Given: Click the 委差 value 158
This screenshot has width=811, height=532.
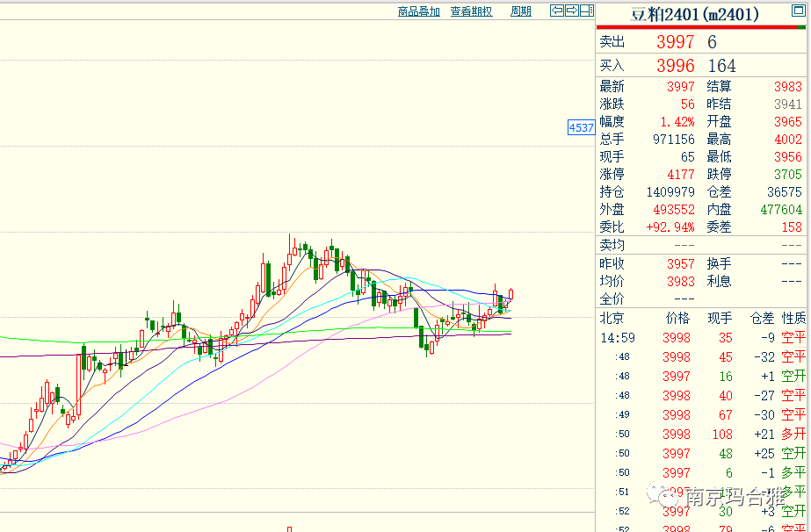Looking at the screenshot, I should click(x=792, y=227).
